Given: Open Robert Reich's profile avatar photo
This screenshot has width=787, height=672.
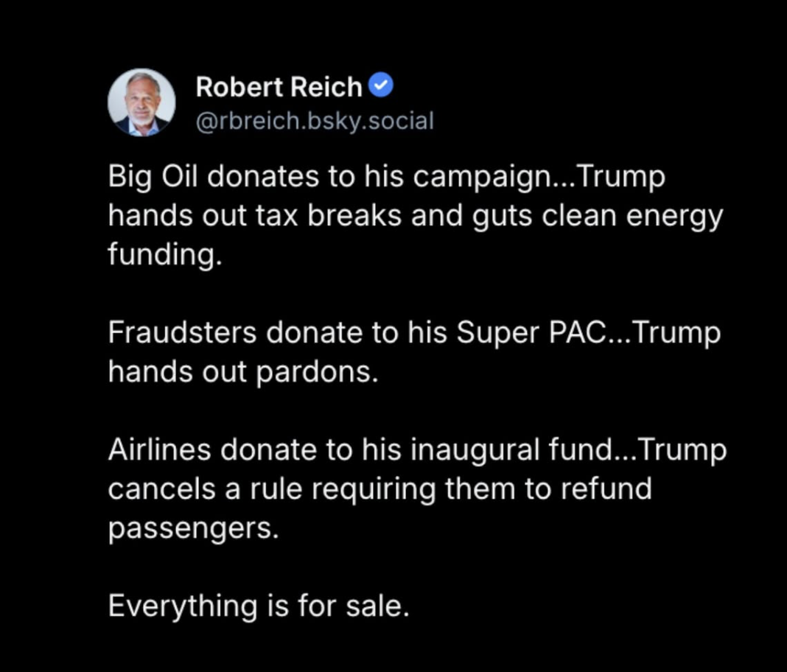Looking at the screenshot, I should point(141,102).
